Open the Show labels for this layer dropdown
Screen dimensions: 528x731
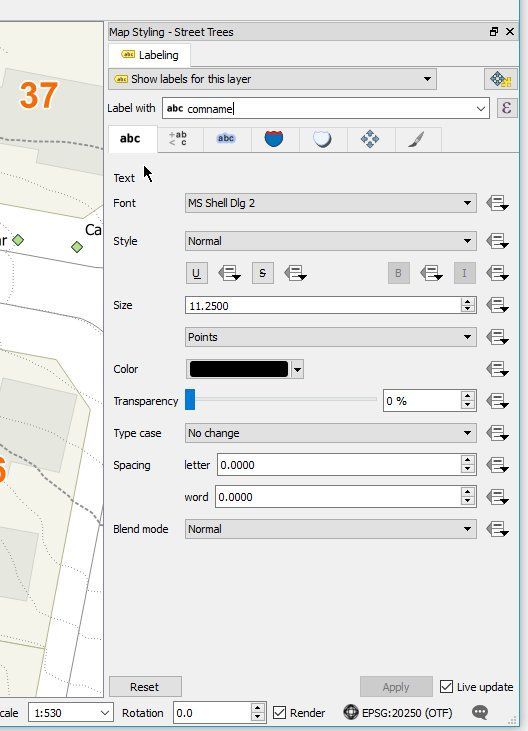coord(272,79)
